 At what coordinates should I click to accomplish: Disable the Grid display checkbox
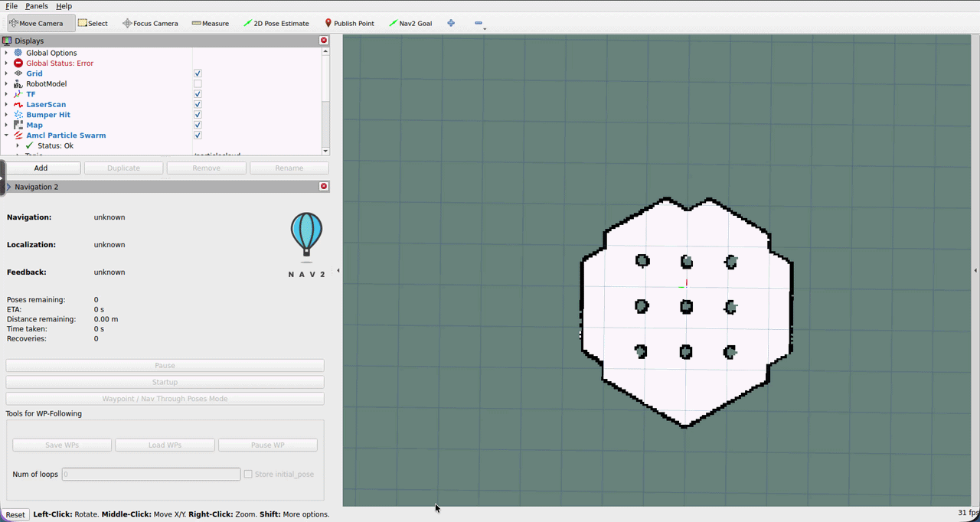pos(198,73)
